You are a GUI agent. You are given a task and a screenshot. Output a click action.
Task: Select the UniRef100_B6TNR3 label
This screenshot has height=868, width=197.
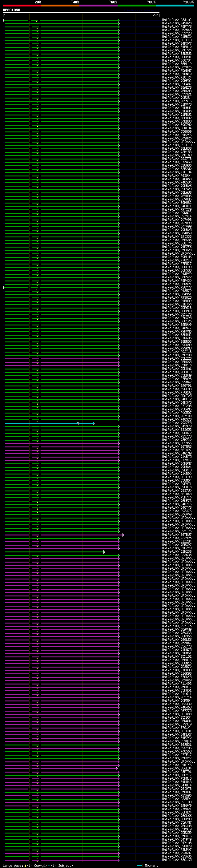(177, 446)
